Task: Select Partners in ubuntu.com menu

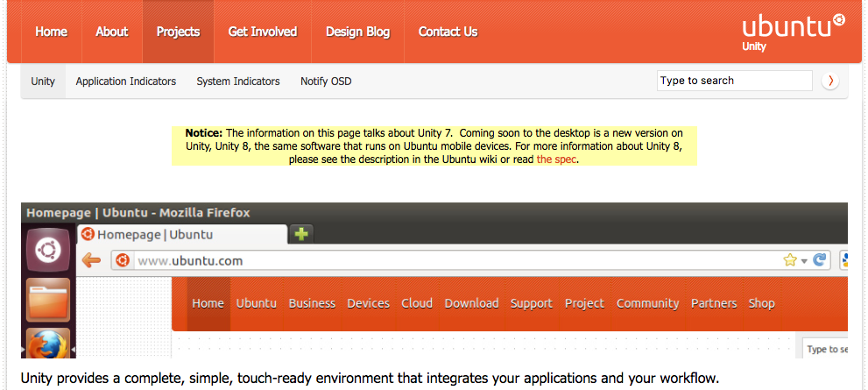Action: click(714, 303)
